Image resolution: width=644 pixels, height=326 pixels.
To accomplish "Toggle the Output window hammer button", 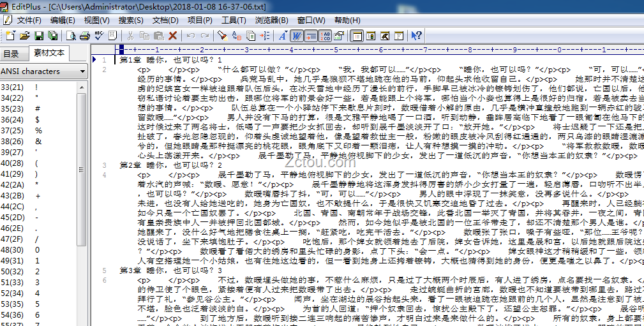I will point(385,36).
